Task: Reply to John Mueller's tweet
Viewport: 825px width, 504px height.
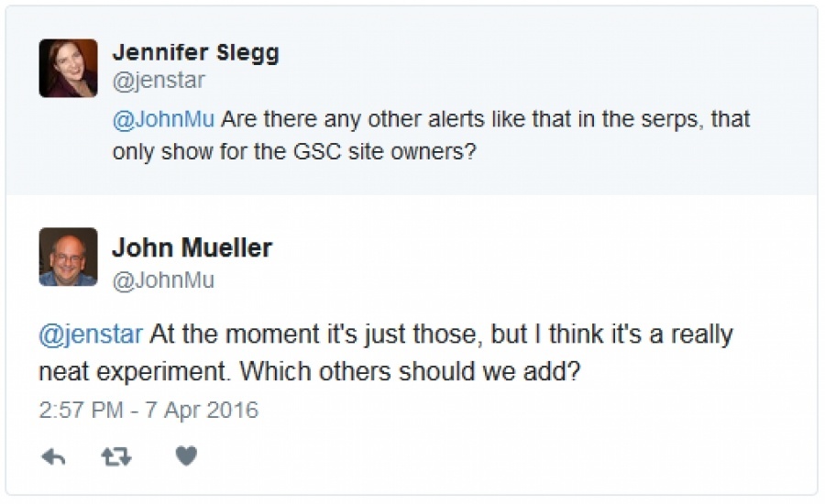Action: click(53, 456)
